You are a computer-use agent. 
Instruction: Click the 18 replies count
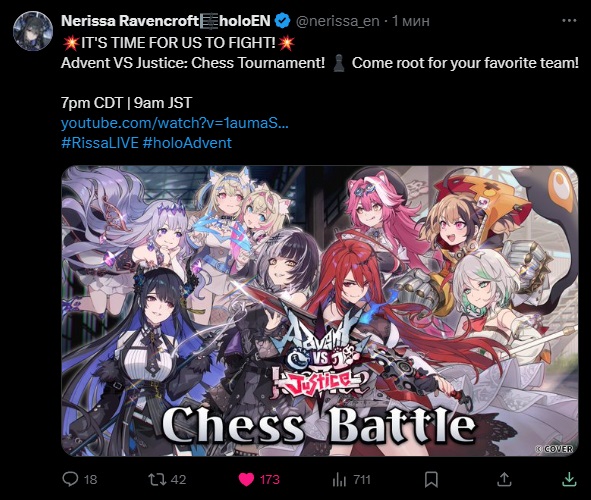click(x=90, y=480)
